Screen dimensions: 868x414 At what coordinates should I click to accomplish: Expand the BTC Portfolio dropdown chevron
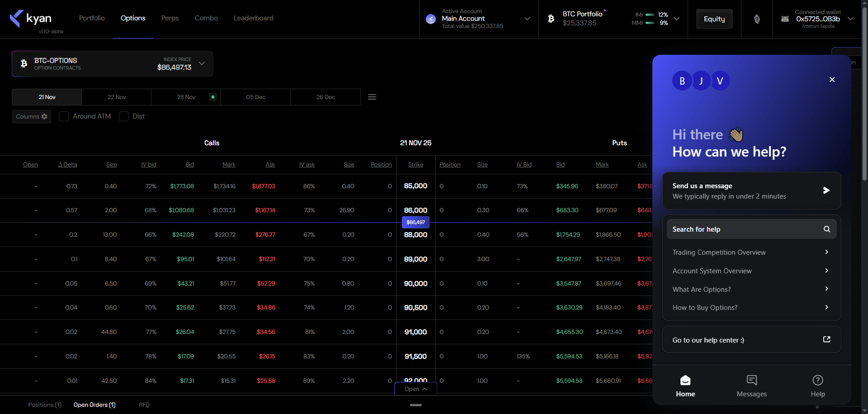point(677,19)
